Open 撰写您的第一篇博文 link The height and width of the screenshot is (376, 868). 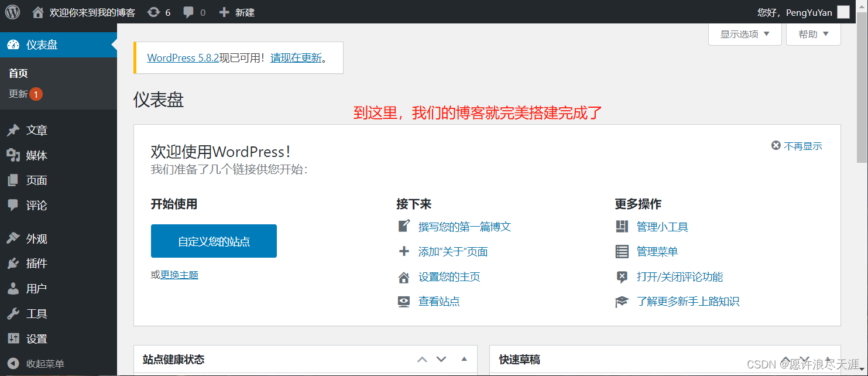pos(465,227)
